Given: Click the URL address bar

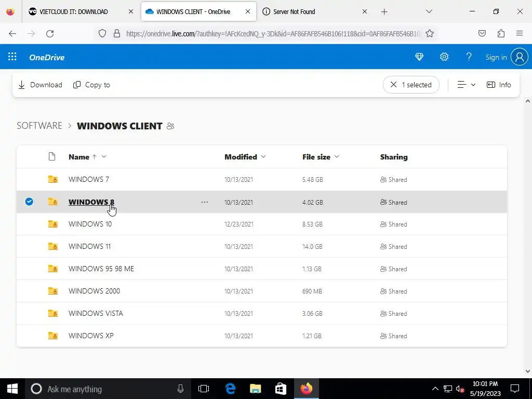Looking at the screenshot, I should 273,34.
